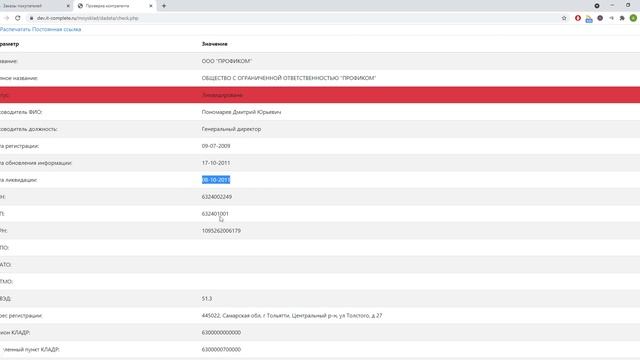Click registration date 09-07-2009
Screen dimensions: 640x360
click(x=216, y=146)
